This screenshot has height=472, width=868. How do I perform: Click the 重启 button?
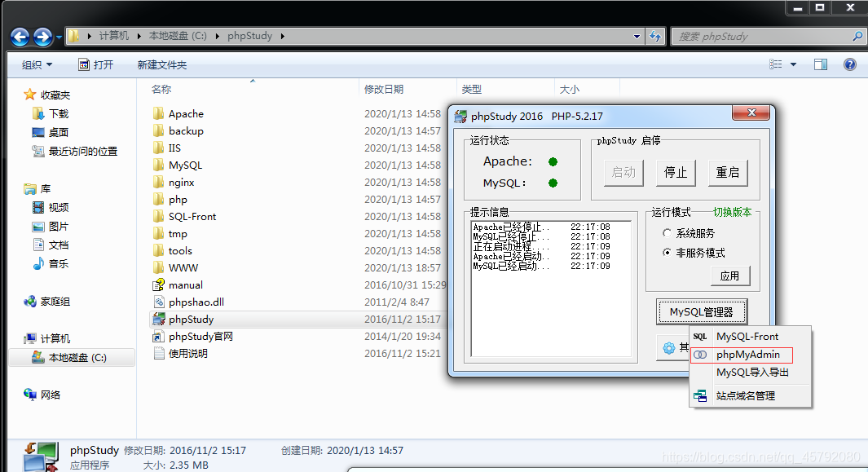coord(727,172)
